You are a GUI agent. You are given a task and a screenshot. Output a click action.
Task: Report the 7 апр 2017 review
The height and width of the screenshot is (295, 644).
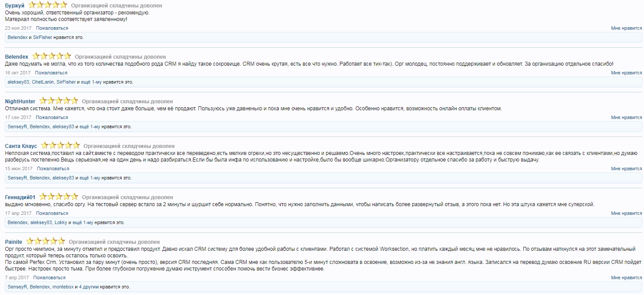pyautogui.click(x=49, y=277)
